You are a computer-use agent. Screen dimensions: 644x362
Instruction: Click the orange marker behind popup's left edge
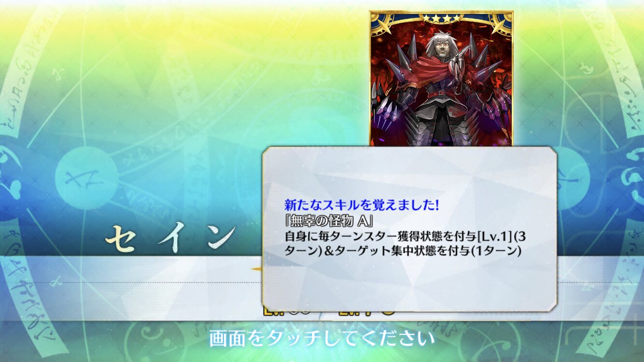(x=257, y=269)
